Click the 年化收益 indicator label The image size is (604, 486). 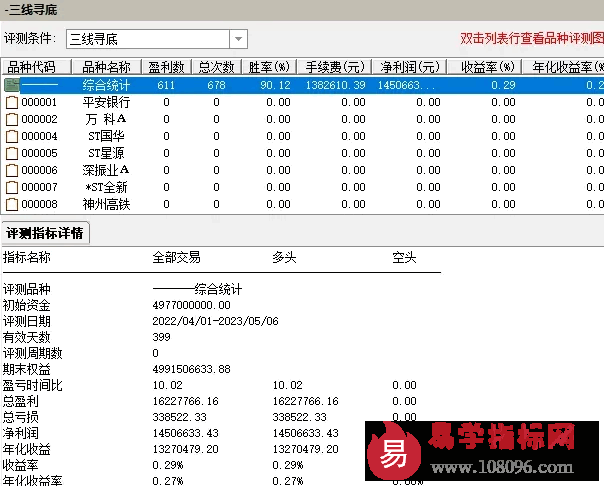point(27,449)
